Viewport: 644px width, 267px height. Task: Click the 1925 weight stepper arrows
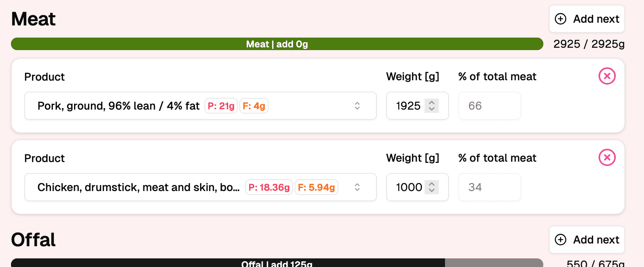pos(432,106)
